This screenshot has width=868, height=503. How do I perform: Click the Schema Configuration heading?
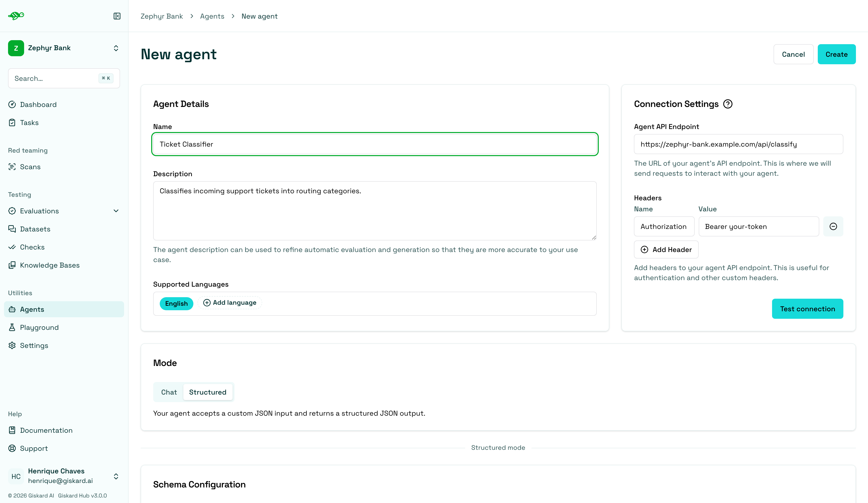click(199, 484)
